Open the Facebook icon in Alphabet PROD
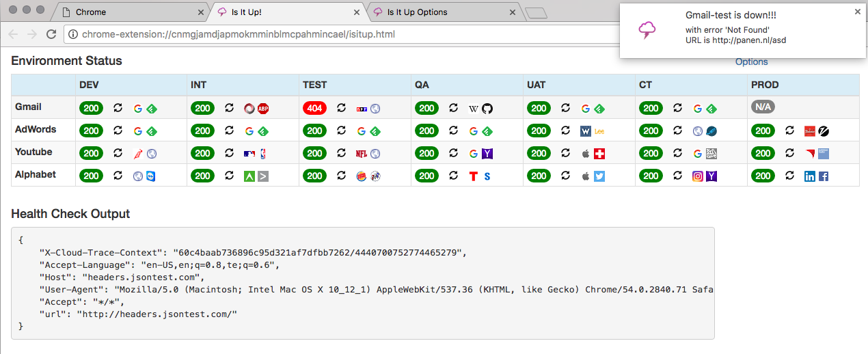The width and height of the screenshot is (868, 354). 824,176
